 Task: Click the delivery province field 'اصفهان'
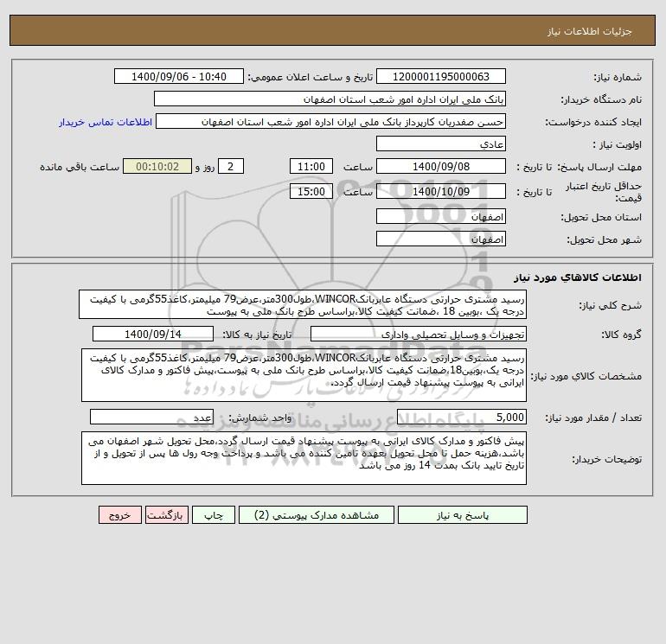tap(441, 216)
